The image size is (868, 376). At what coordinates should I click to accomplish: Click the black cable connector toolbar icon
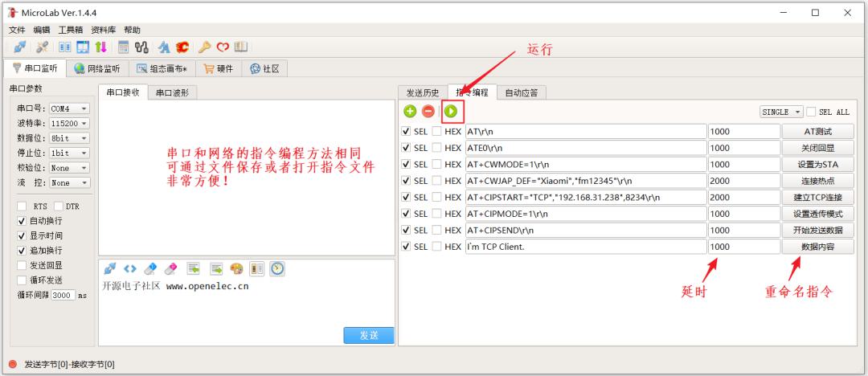point(141,47)
